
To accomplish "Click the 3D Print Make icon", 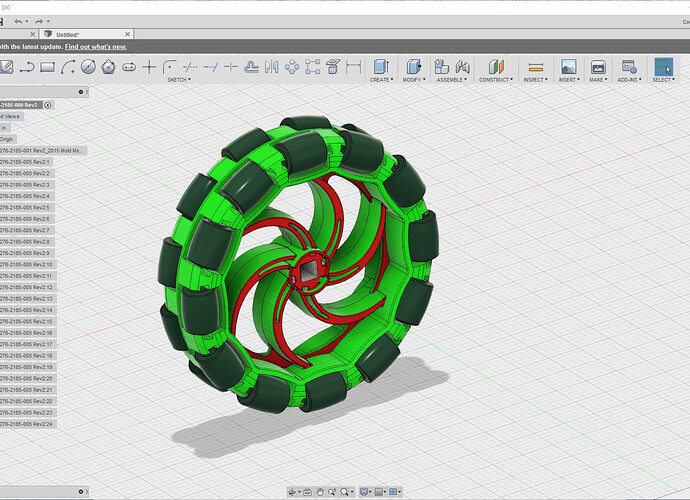I will pyautogui.click(x=598, y=67).
